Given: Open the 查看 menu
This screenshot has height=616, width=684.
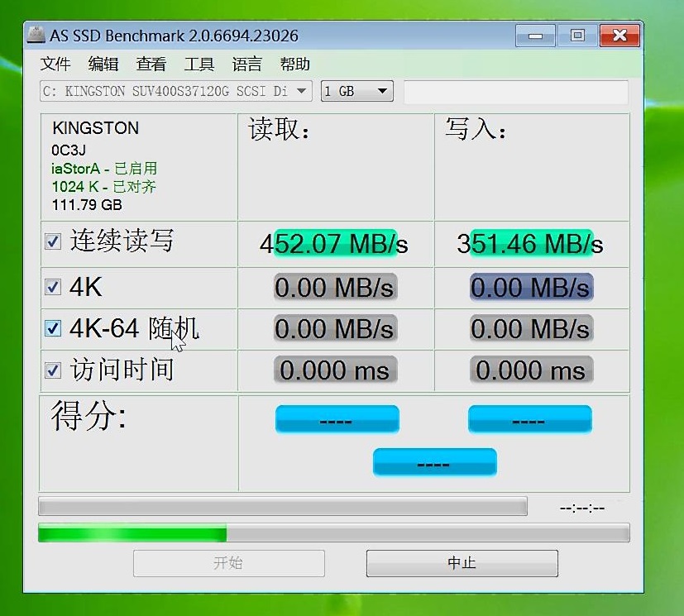Looking at the screenshot, I should coord(151,64).
